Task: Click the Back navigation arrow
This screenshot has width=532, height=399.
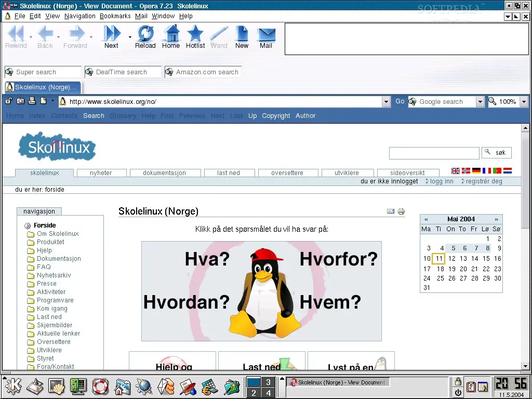Action: tap(45, 37)
